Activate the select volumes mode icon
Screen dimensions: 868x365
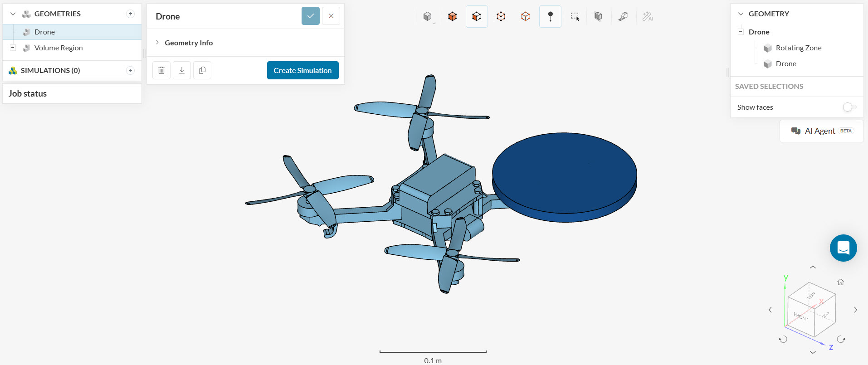(452, 17)
